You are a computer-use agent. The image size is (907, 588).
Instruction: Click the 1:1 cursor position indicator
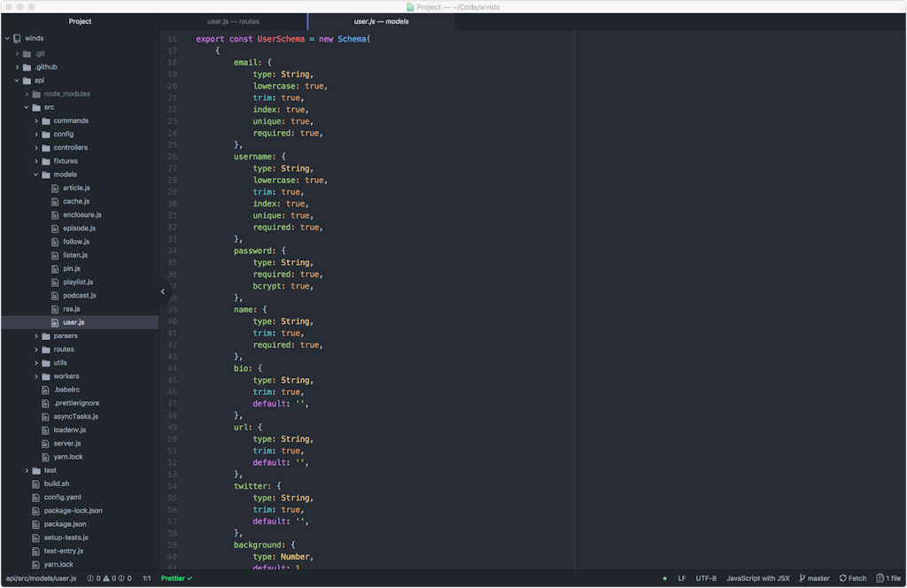[146, 578]
